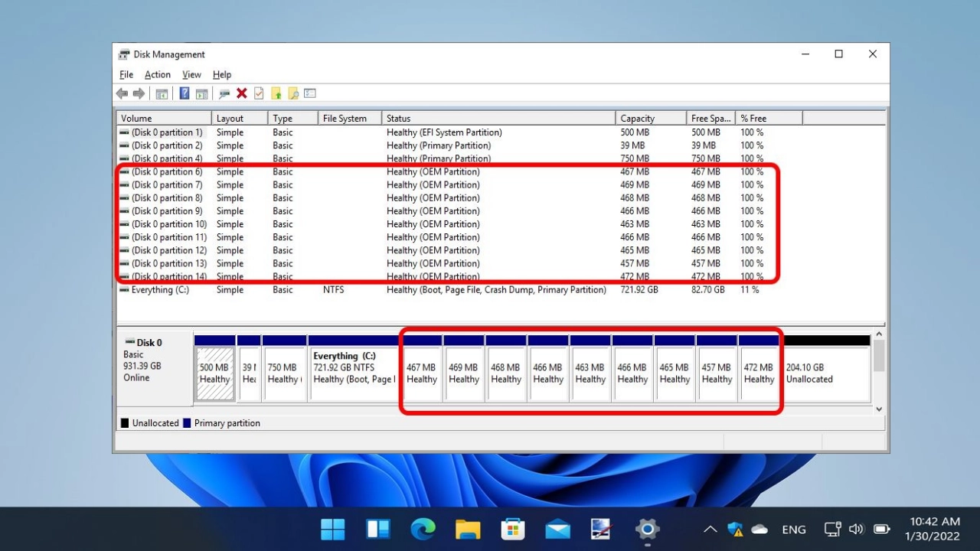The image size is (980, 551).
Task: Toggle the Show/Hide Console Tree icon
Action: pyautogui.click(x=162, y=93)
